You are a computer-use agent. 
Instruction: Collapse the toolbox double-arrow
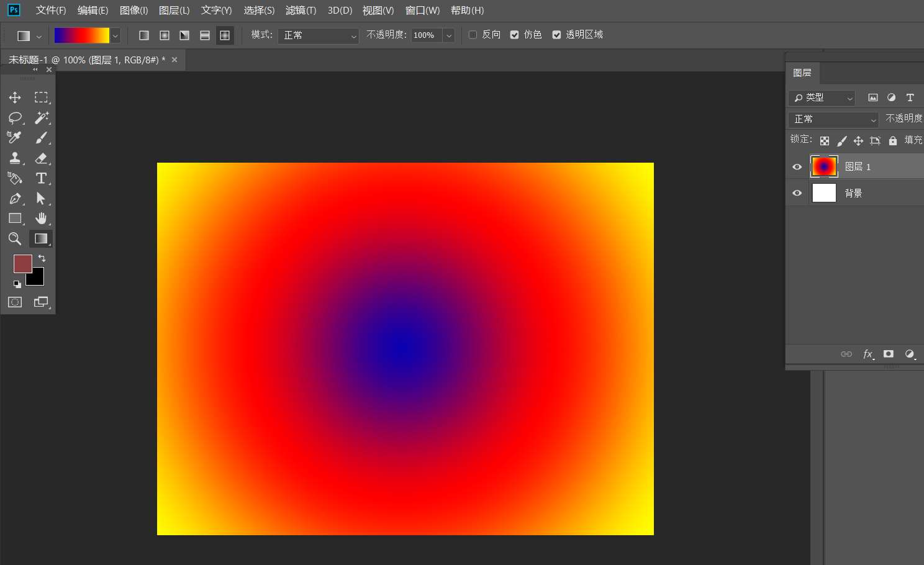(x=35, y=70)
